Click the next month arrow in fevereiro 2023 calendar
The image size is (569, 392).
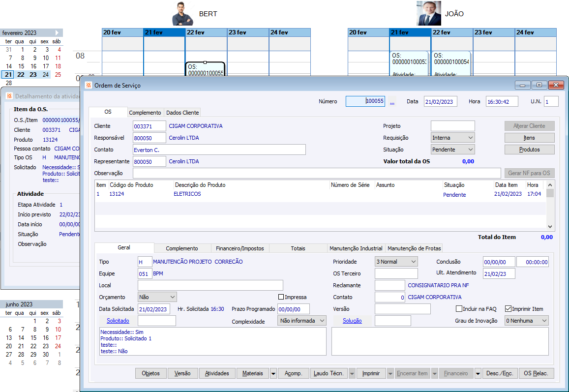pyautogui.click(x=57, y=32)
